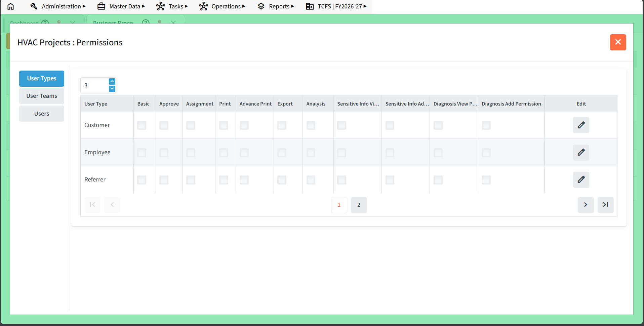The width and height of the screenshot is (644, 326).
Task: Go to next page arrow
Action: tap(586, 205)
